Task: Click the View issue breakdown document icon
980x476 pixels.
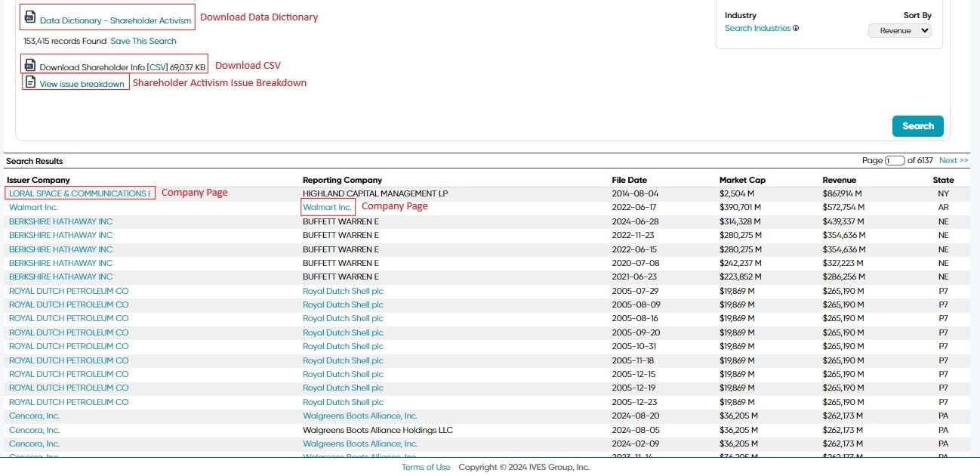Action: [x=30, y=82]
